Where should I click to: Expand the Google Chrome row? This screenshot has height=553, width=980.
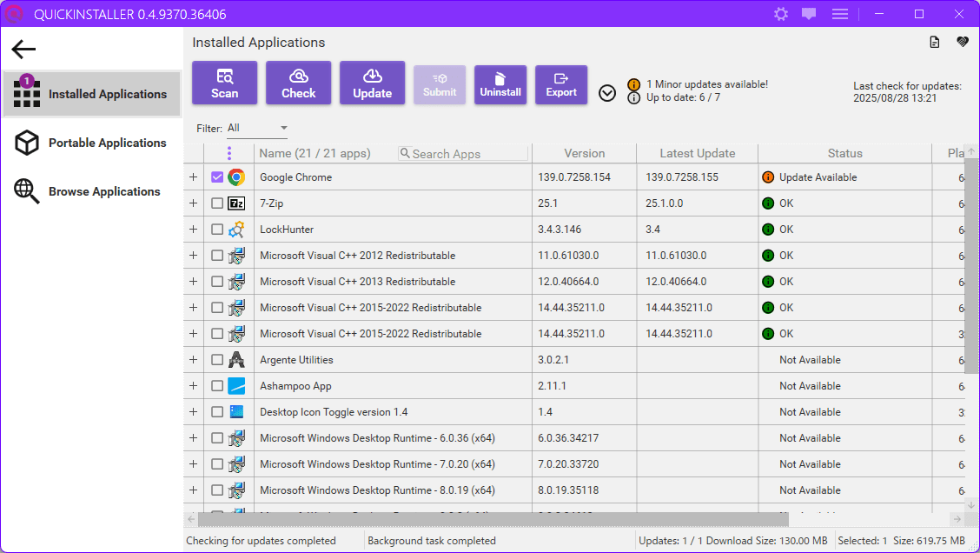click(x=193, y=177)
